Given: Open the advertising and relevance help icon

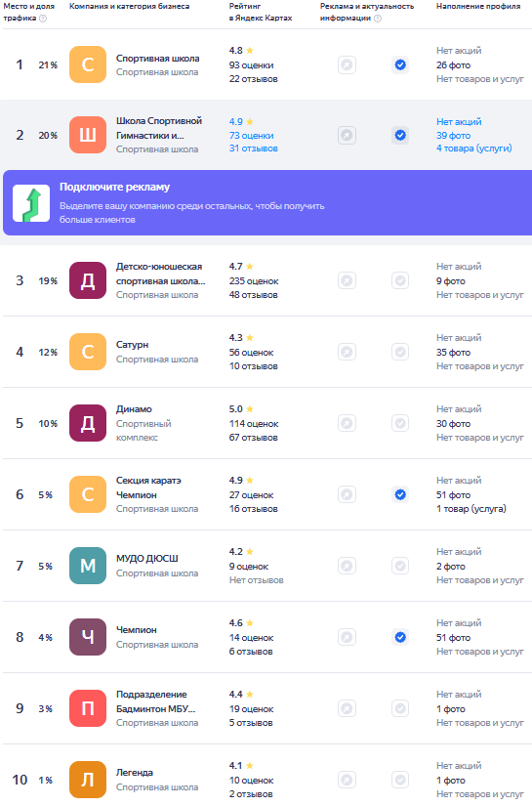Looking at the screenshot, I should tap(378, 19).
